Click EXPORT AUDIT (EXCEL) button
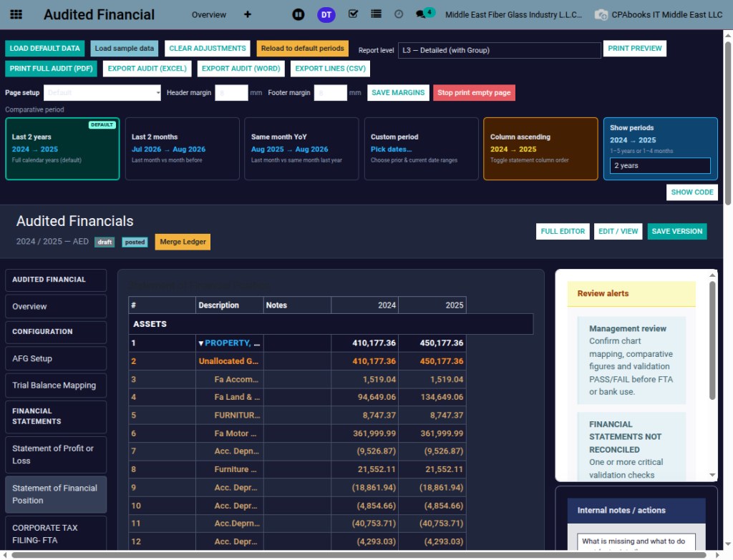The height and width of the screenshot is (560, 733). click(147, 68)
